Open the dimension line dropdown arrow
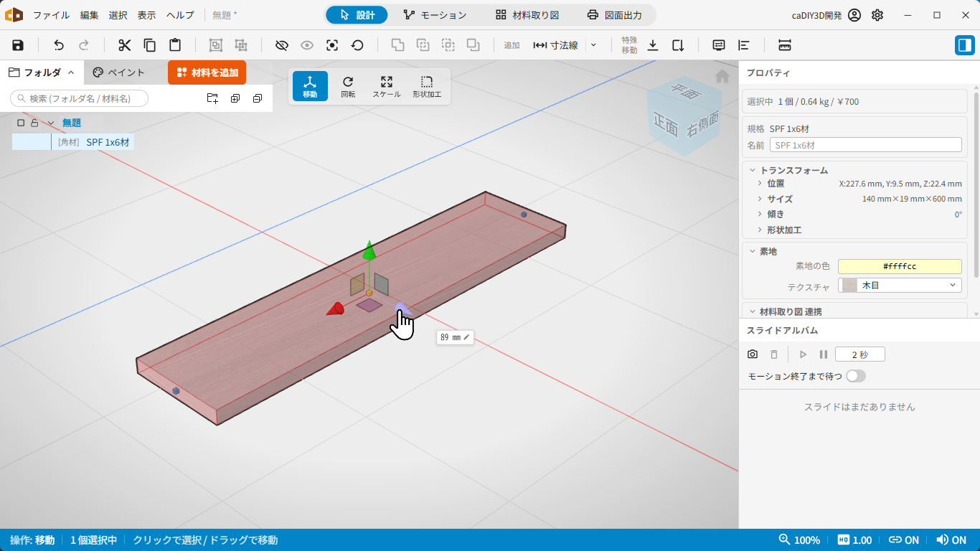The height and width of the screenshot is (551, 980). coord(593,45)
